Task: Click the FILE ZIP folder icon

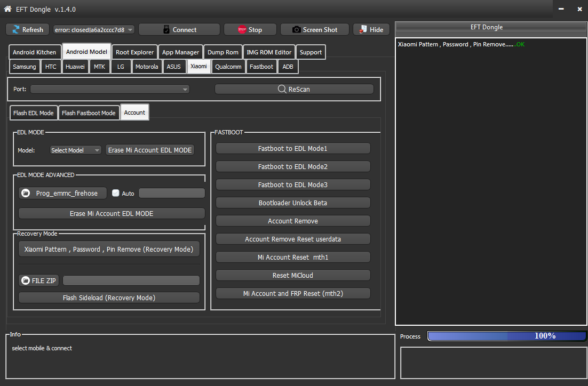Action: (x=26, y=280)
